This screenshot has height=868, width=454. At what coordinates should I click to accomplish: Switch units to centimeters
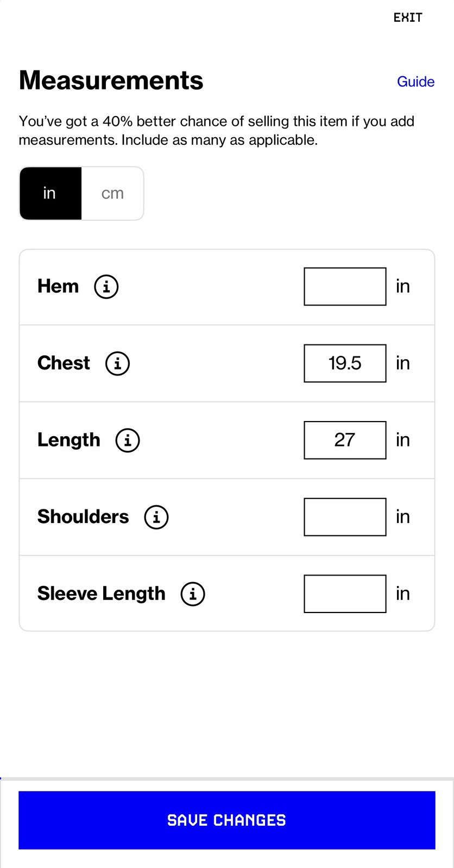112,193
